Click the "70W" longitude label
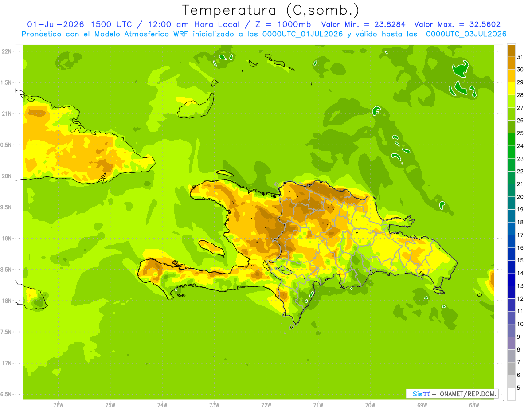This screenshot has height=411, width=532. (x=370, y=405)
